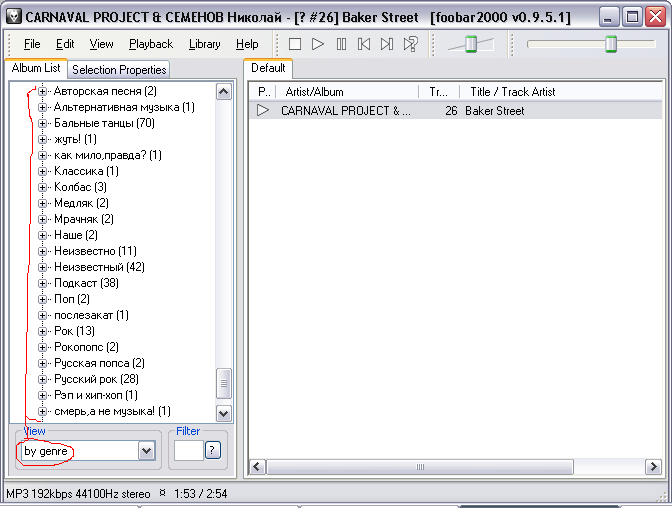Expand the Рок (13) node
The image size is (672, 508).
coord(42,331)
